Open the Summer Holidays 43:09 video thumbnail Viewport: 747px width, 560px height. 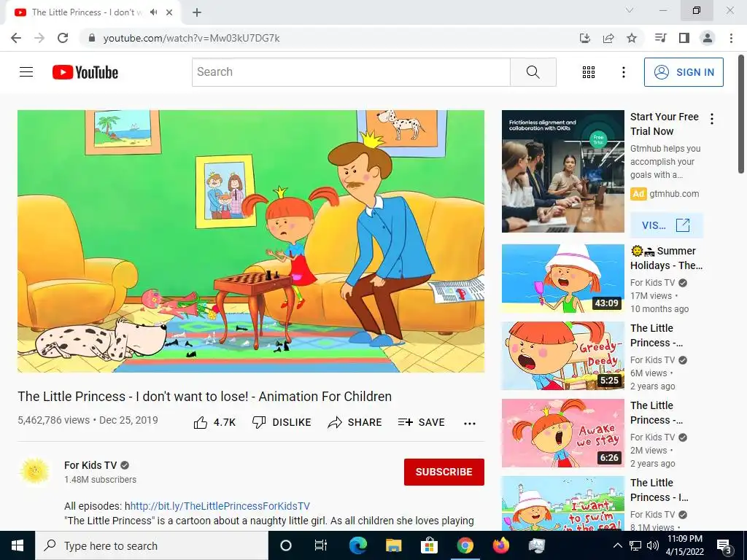(x=562, y=279)
